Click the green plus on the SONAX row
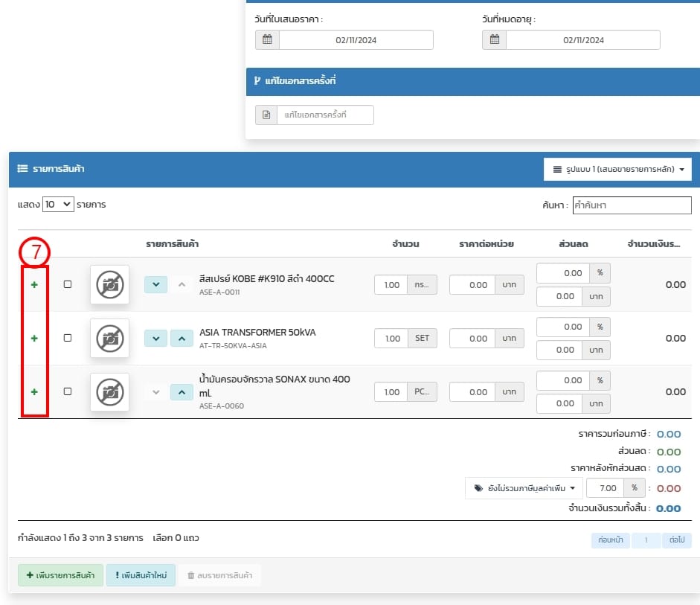 click(x=34, y=392)
